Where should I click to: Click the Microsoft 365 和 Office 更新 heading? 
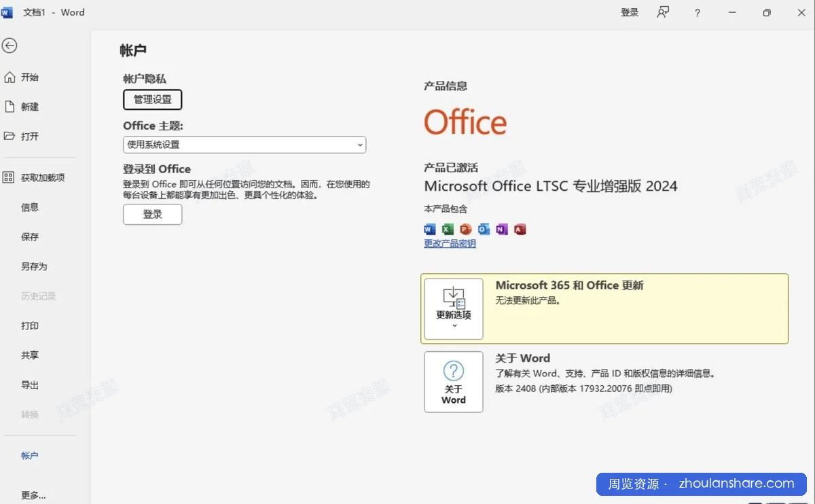tap(570, 285)
